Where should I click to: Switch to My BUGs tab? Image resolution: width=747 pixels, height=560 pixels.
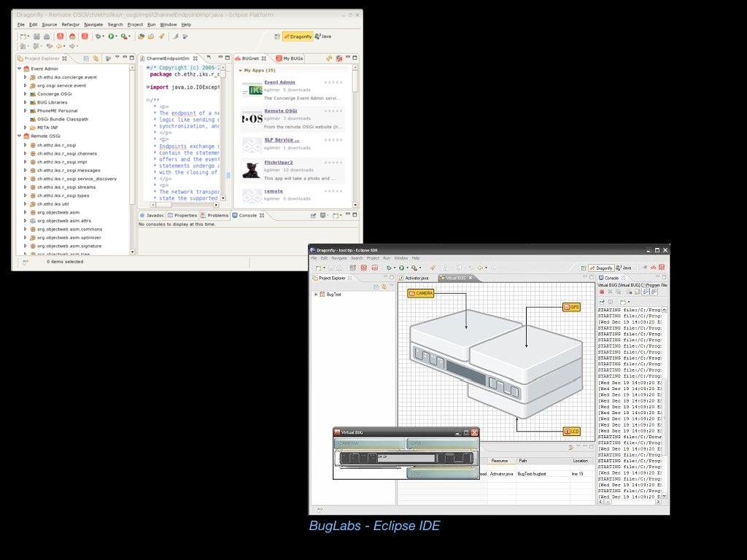tap(290, 58)
